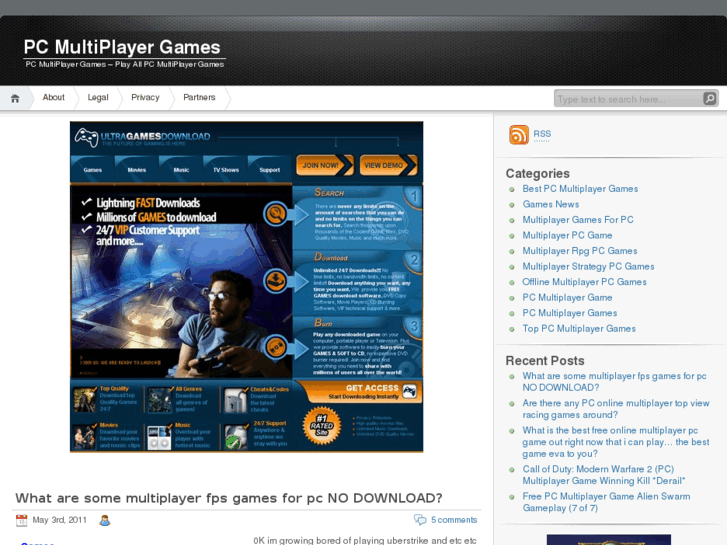Image resolution: width=727 pixels, height=545 pixels.
Task: Click the calendar icon beside May 3rd
Action: point(21,520)
